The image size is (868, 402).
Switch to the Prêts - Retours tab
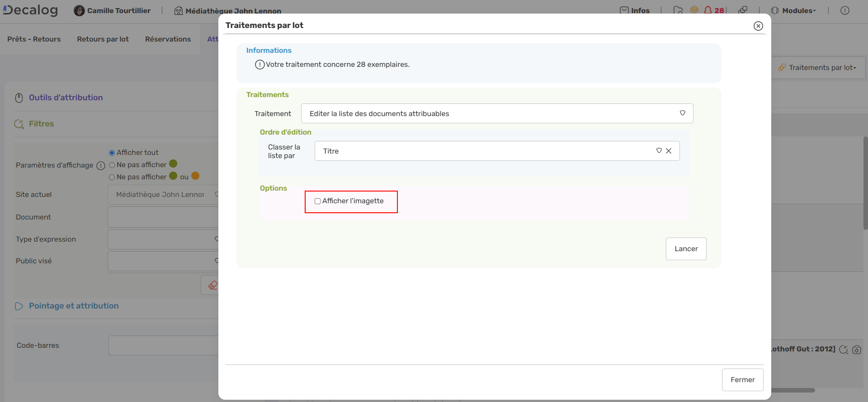point(34,39)
